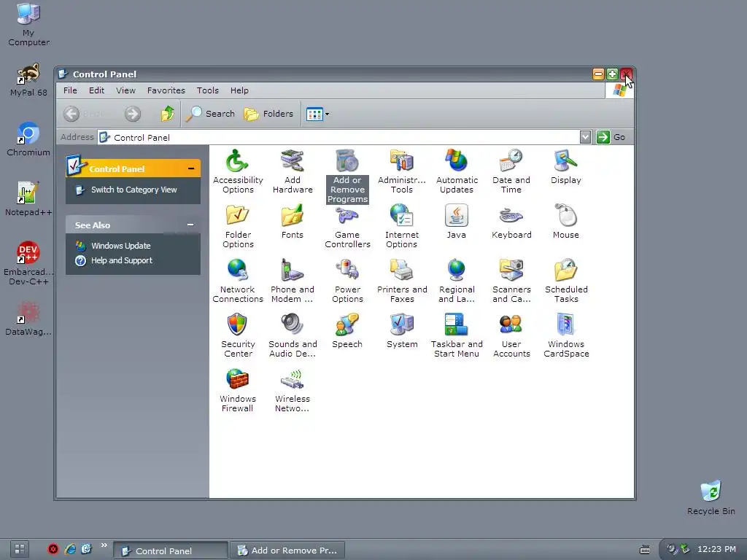The height and width of the screenshot is (560, 747).
Task: Open Internet Options applet
Action: point(402,226)
